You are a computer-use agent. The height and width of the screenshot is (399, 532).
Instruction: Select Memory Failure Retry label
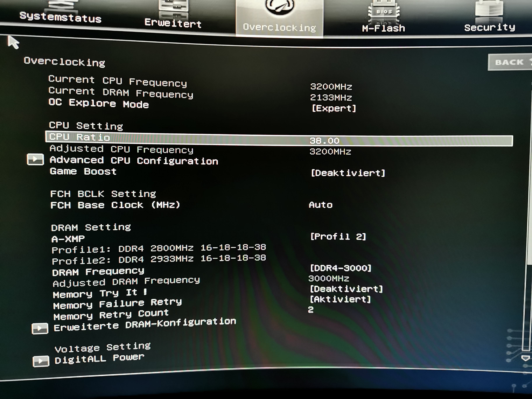(x=118, y=304)
